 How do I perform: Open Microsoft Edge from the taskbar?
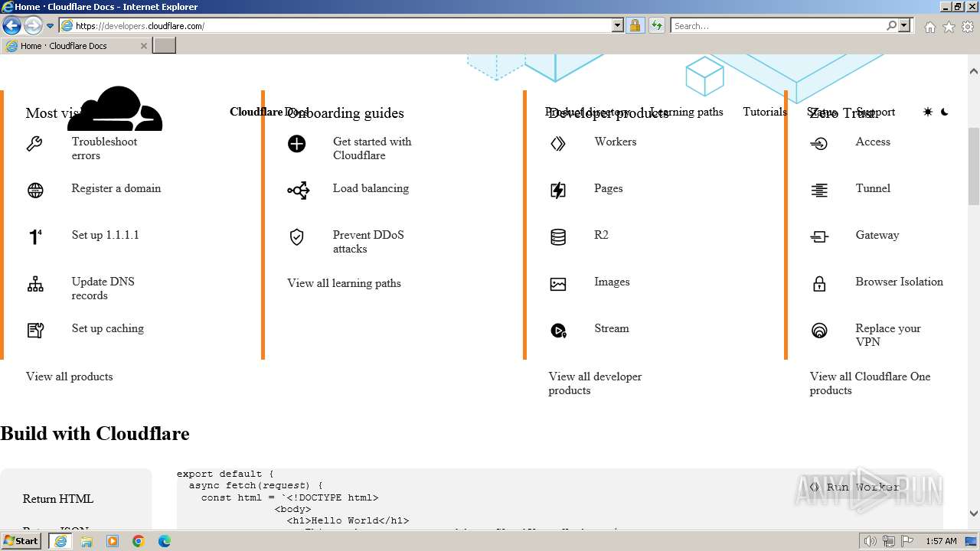pyautogui.click(x=165, y=541)
